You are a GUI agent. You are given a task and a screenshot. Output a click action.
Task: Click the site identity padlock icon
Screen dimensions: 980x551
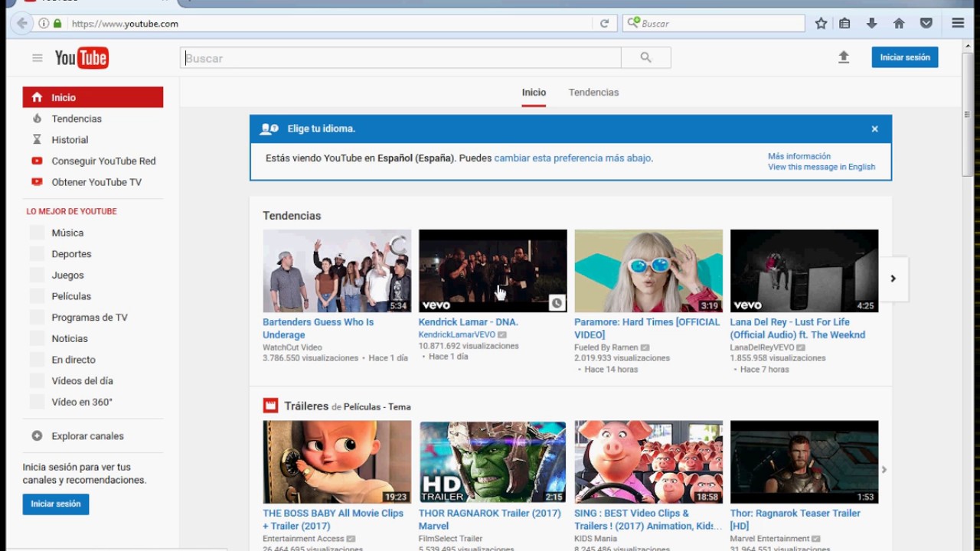57,24
